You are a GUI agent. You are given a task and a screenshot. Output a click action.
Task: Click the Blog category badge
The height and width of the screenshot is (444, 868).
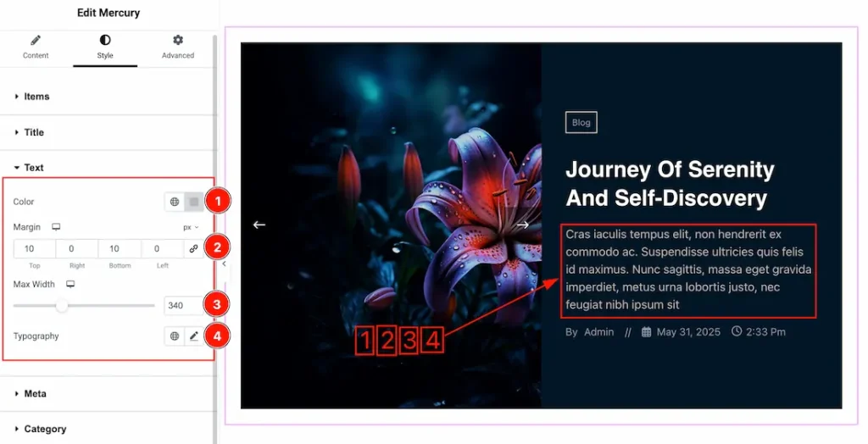581,122
